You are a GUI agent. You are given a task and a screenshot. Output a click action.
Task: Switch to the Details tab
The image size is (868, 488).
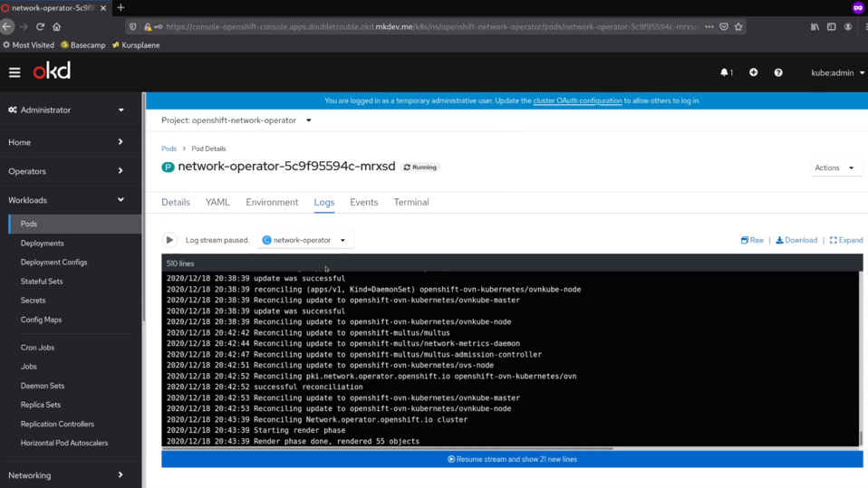(176, 202)
